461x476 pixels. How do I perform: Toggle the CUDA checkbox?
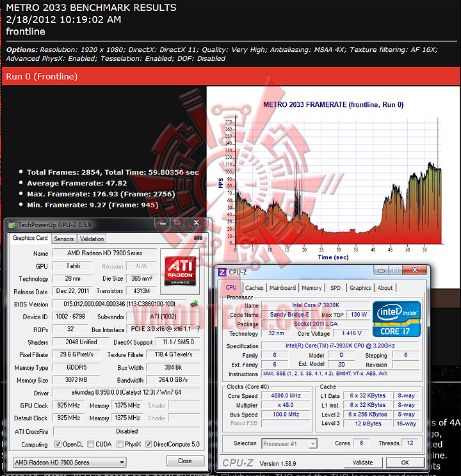(90, 444)
